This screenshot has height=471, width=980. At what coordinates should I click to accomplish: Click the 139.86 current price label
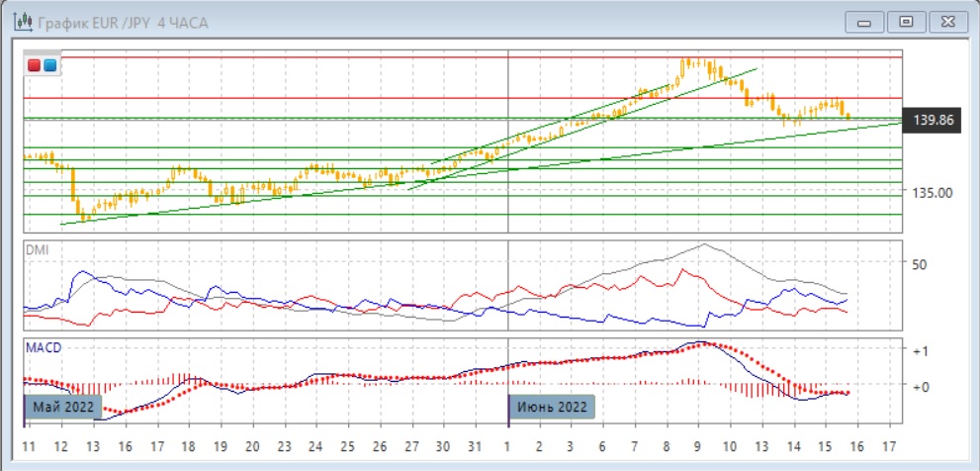click(934, 120)
